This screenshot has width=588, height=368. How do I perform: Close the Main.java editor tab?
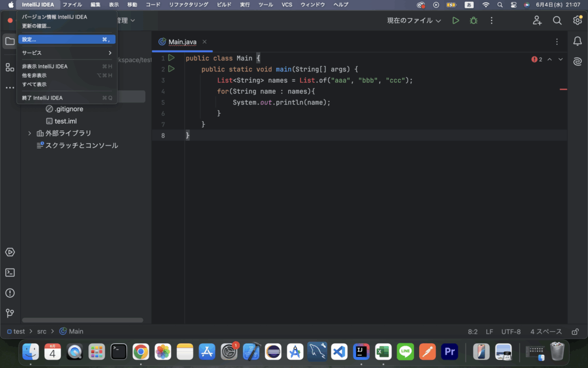click(x=204, y=42)
